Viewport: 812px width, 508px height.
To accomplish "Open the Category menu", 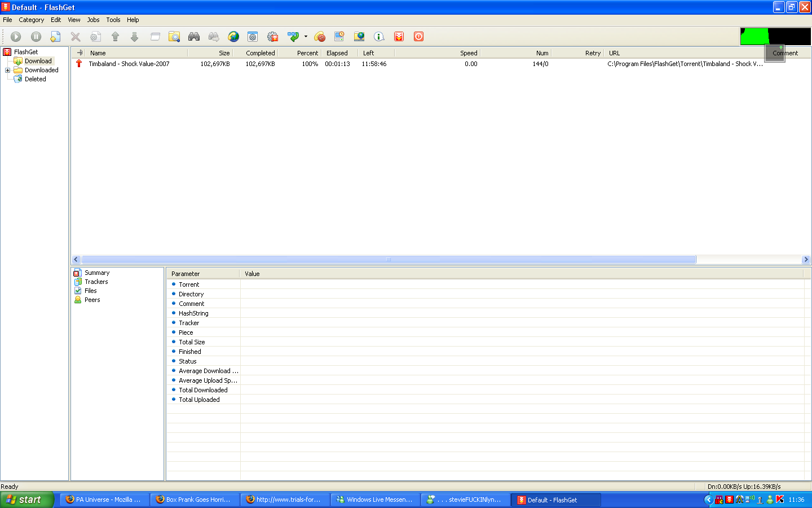I will [32, 20].
